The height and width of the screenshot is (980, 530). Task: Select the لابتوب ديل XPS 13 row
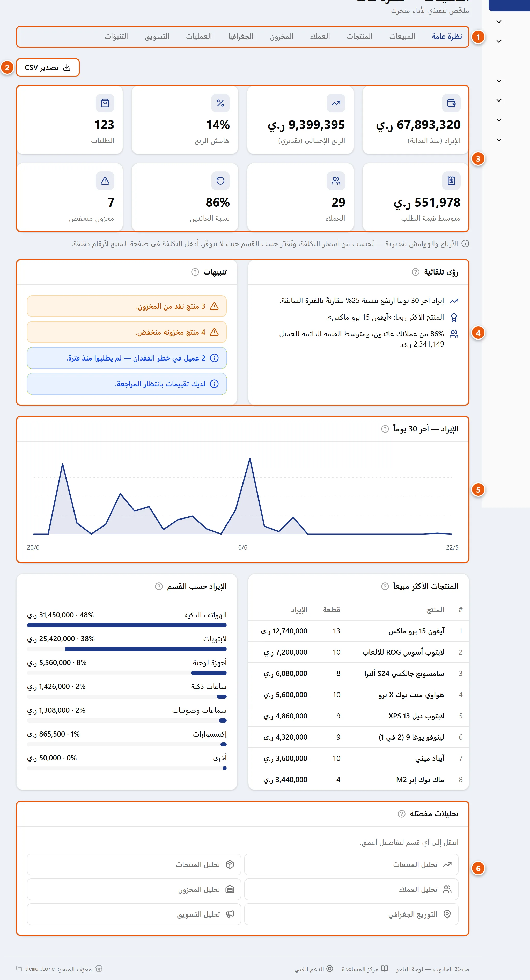pos(358,716)
